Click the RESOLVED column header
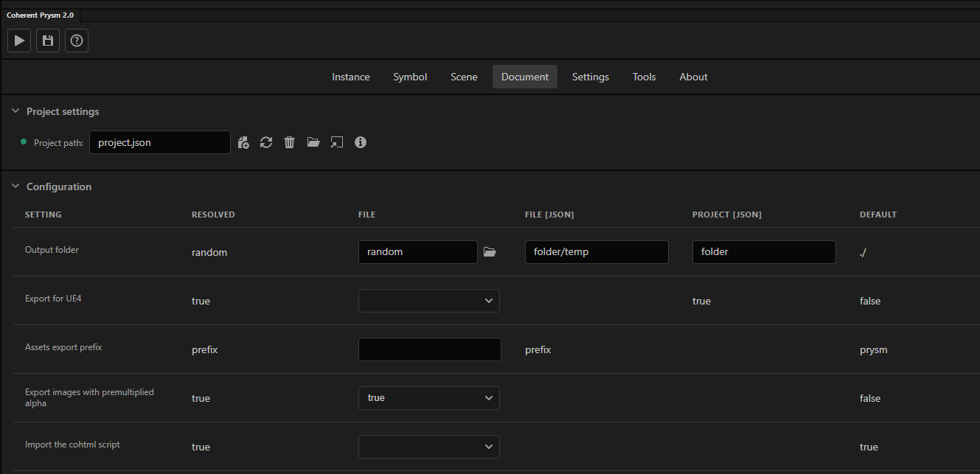 (x=213, y=215)
